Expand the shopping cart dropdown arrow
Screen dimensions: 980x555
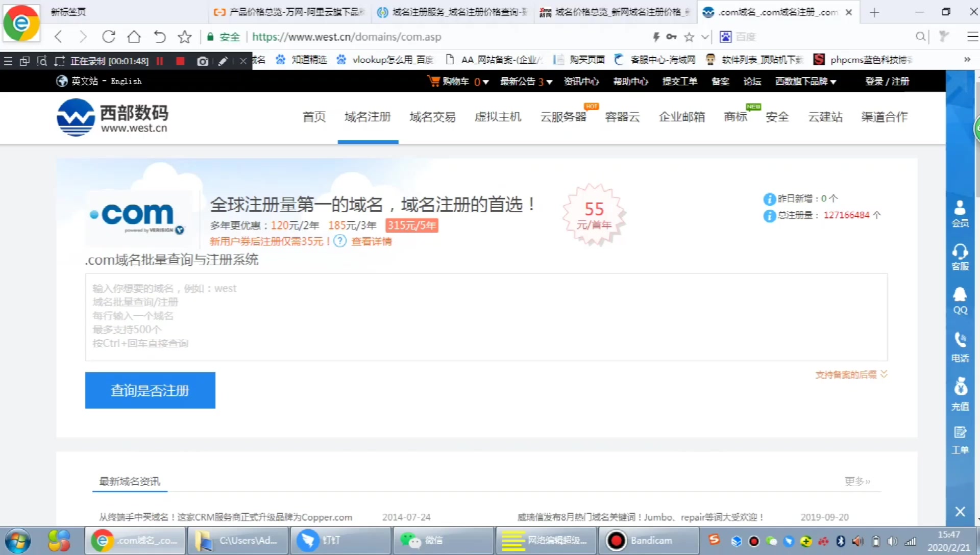pos(485,82)
